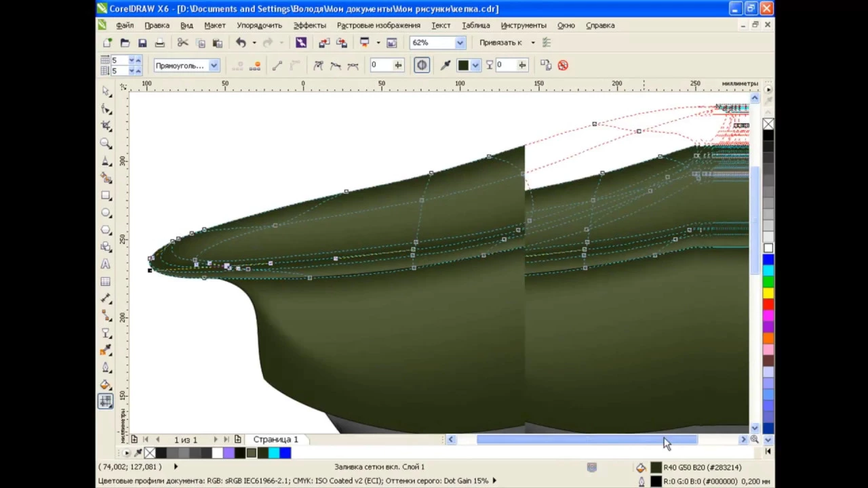Expand the color profile status arrow

tap(494, 481)
